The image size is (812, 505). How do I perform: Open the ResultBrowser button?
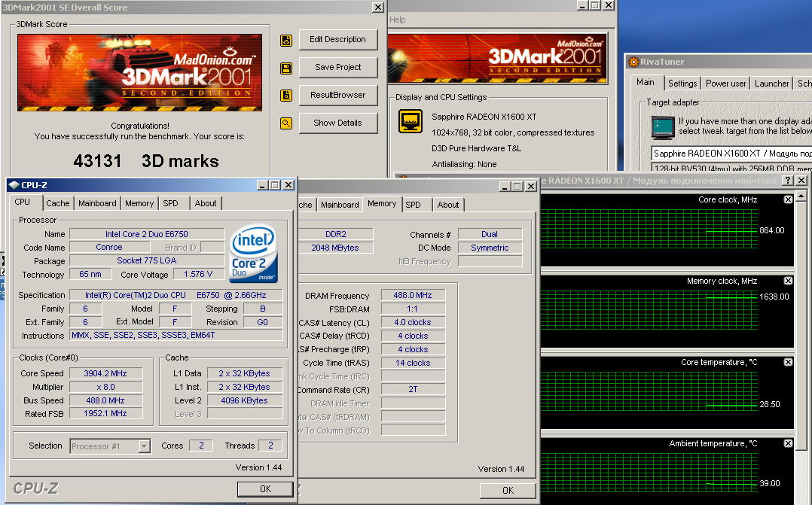pyautogui.click(x=337, y=95)
